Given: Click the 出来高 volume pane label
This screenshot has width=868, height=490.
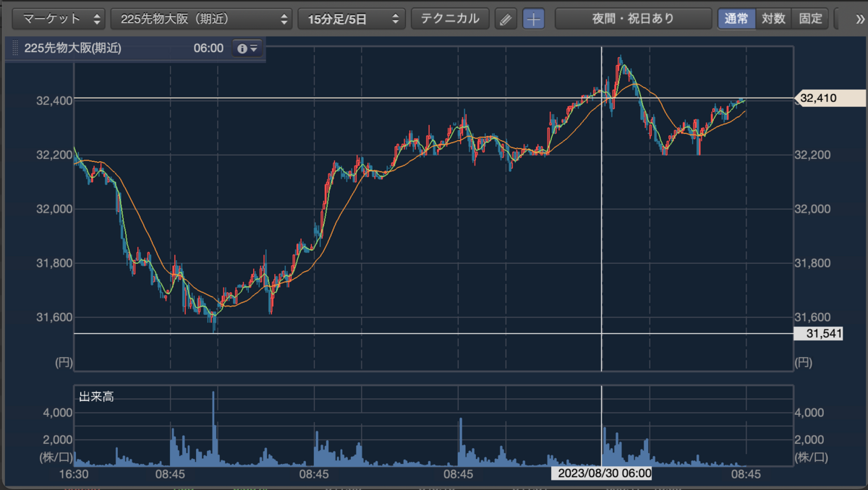Looking at the screenshot, I should click(x=95, y=397).
